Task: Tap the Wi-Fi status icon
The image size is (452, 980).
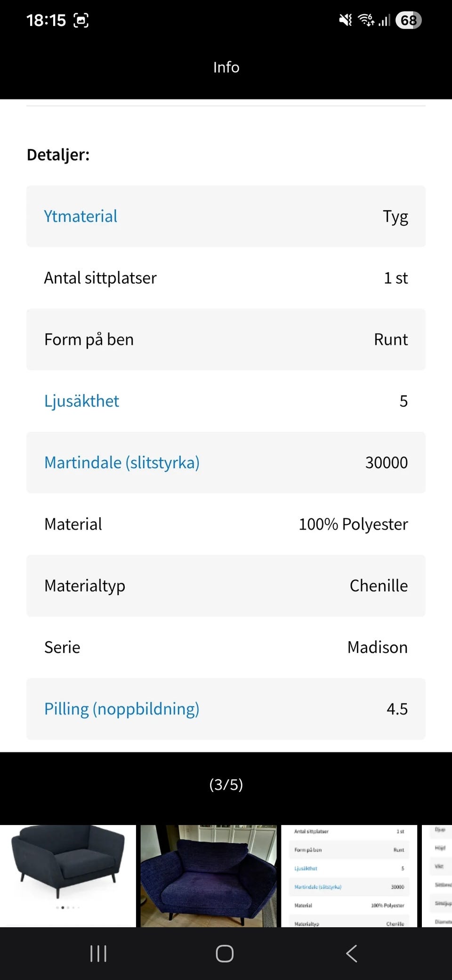Action: pyautogui.click(x=365, y=20)
